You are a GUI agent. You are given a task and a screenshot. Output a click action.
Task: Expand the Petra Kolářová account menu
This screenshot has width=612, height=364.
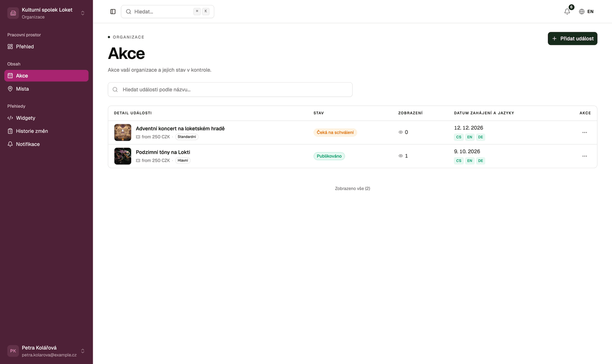point(83,351)
